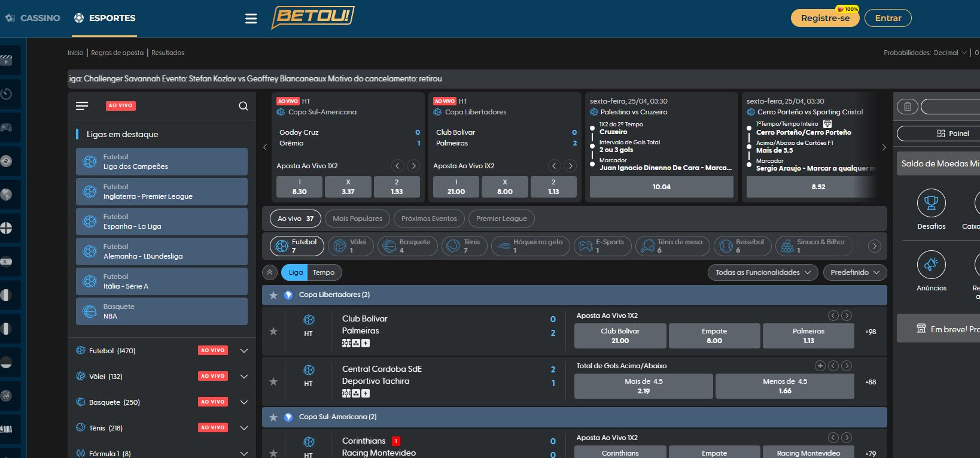Favorite the Club Bolivar vs Palmeiras match

coord(273,331)
